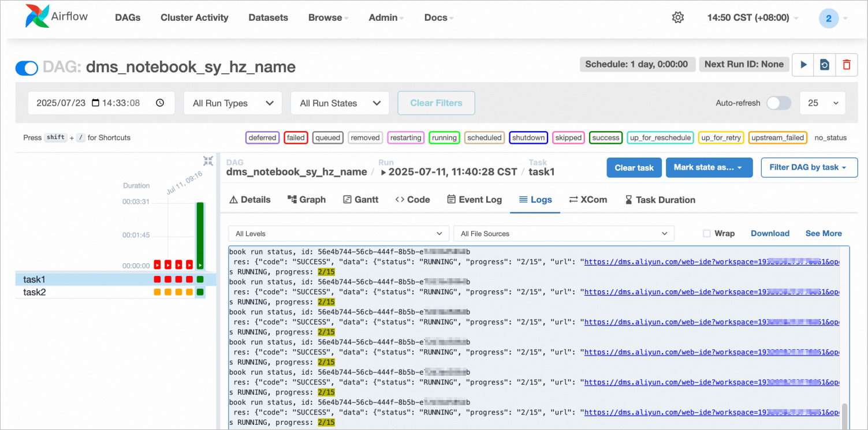Select the tall green successful run bar
Viewport: 868px width, 430px height.
tap(200, 235)
